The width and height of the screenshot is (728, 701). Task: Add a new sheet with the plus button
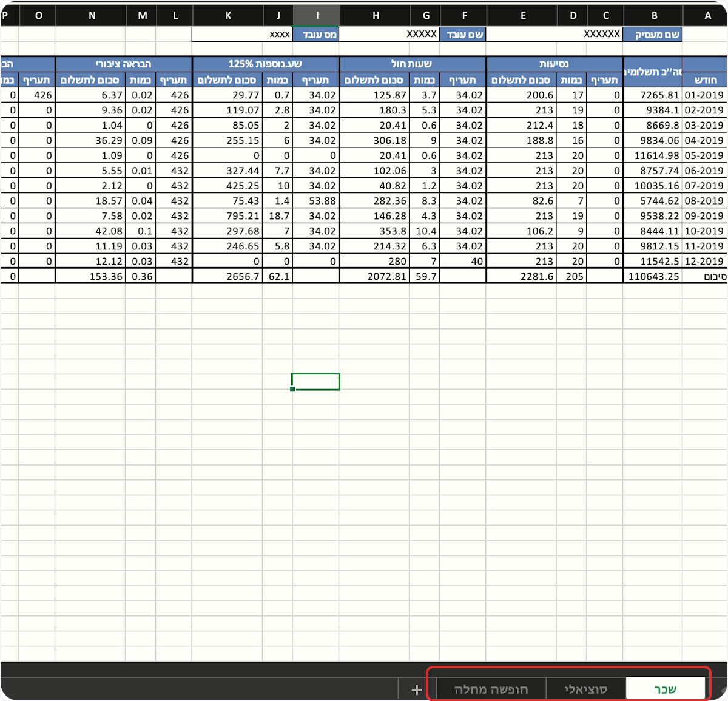416,689
